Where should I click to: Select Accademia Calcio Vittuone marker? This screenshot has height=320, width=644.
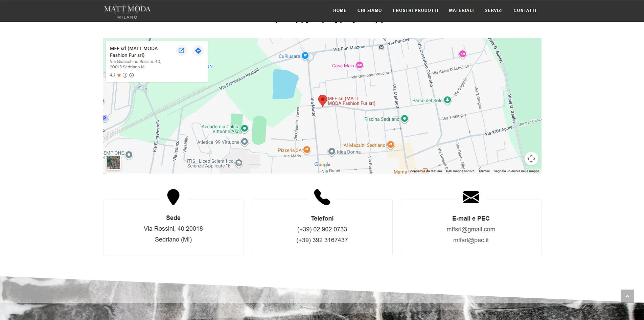pyautogui.click(x=245, y=129)
